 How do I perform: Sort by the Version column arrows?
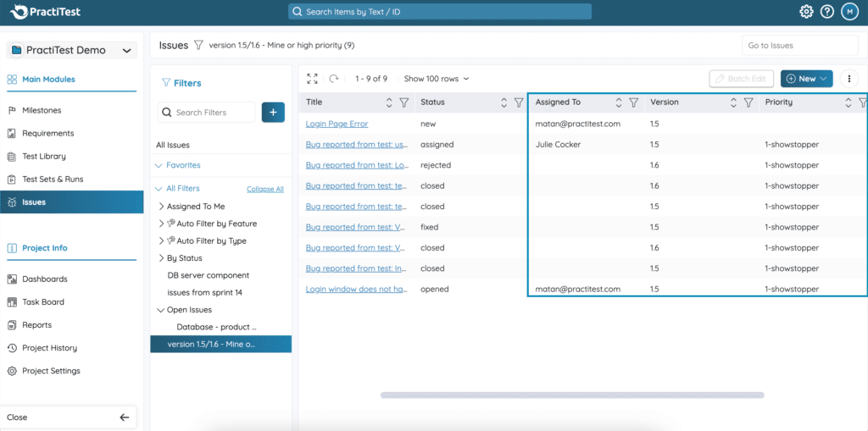click(x=733, y=102)
